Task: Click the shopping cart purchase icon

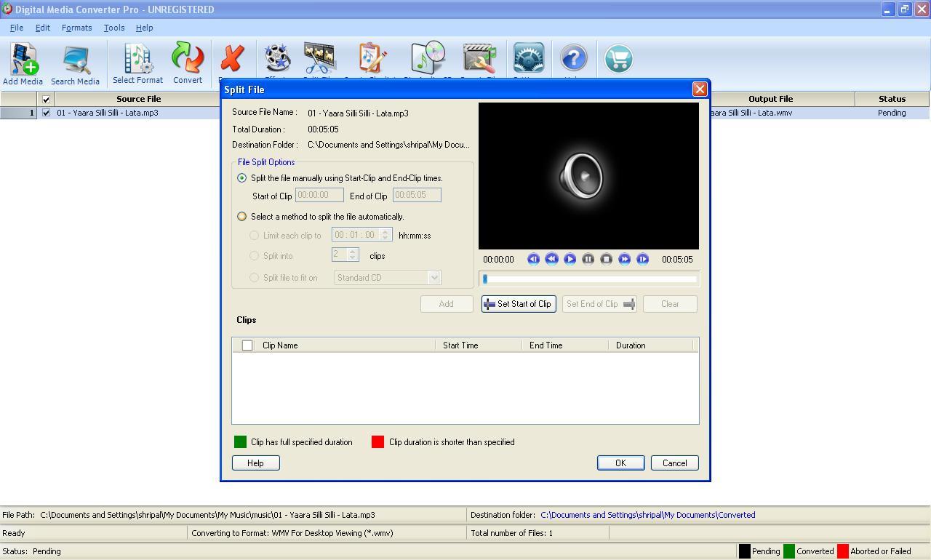Action: [618, 59]
